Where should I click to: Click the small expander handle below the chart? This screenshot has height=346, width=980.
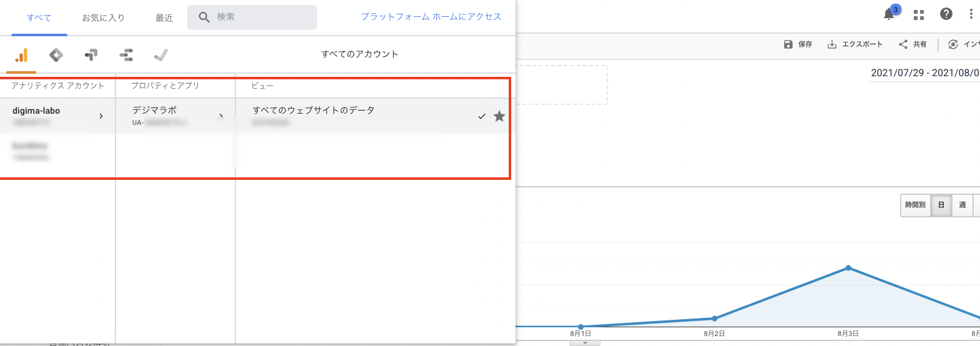click(585, 343)
